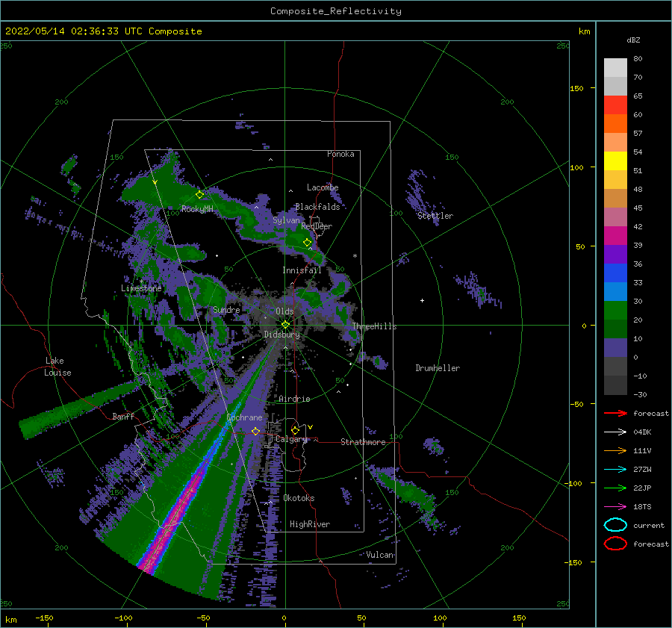
Task: Click the white asterisk marker east of Innisfail
Action: point(355,256)
